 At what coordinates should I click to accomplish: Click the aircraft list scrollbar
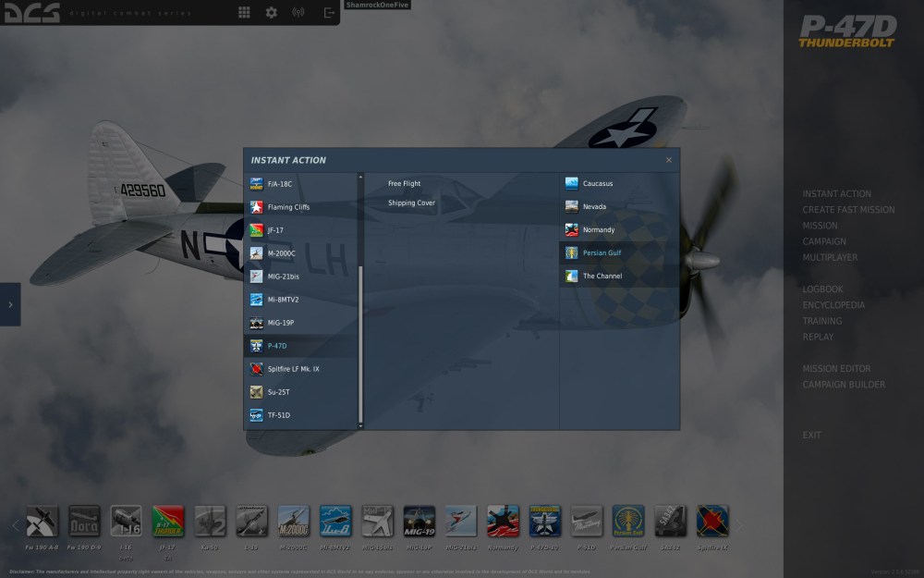click(360, 342)
